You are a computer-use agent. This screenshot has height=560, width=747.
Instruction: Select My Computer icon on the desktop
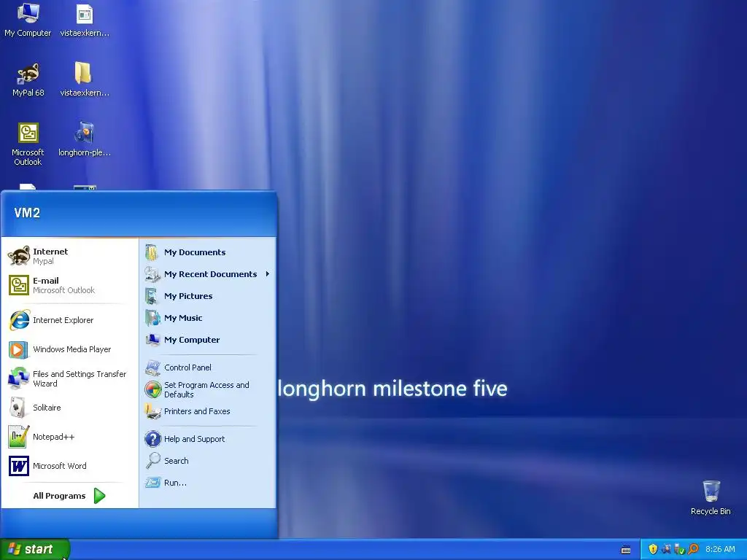pos(28,20)
